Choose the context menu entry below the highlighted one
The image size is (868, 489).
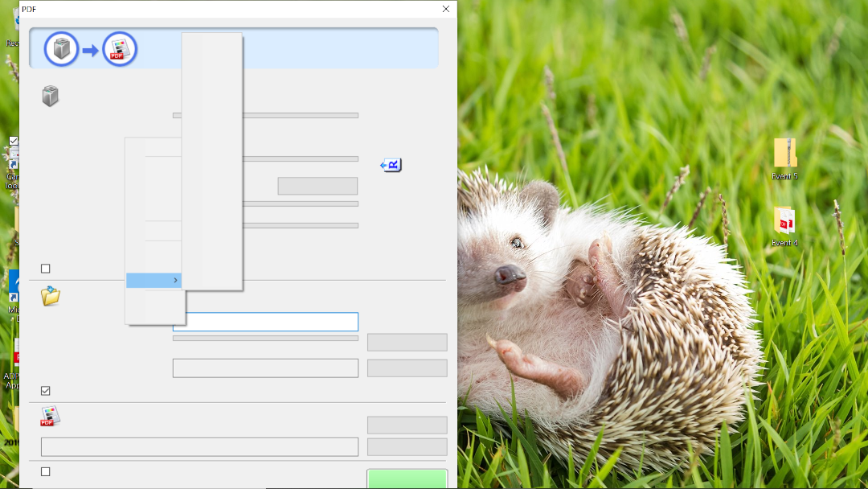pyautogui.click(x=155, y=306)
